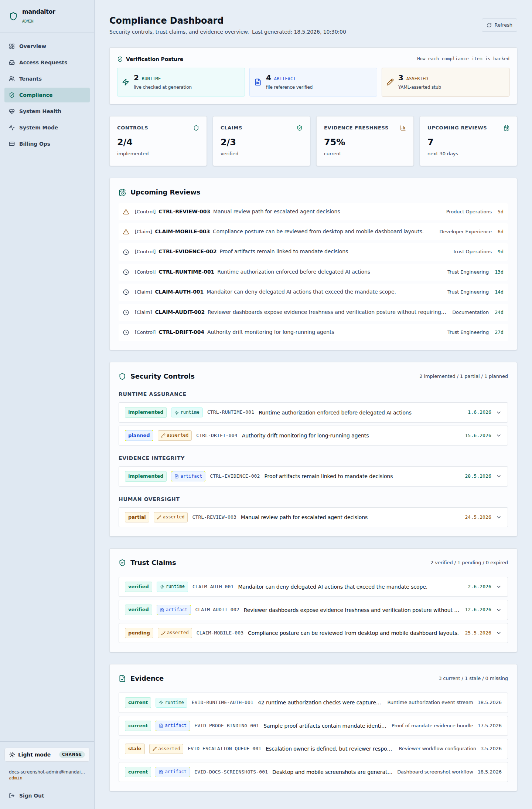Click the Billing Ops card icon
This screenshot has width=532, height=809.
(12, 144)
